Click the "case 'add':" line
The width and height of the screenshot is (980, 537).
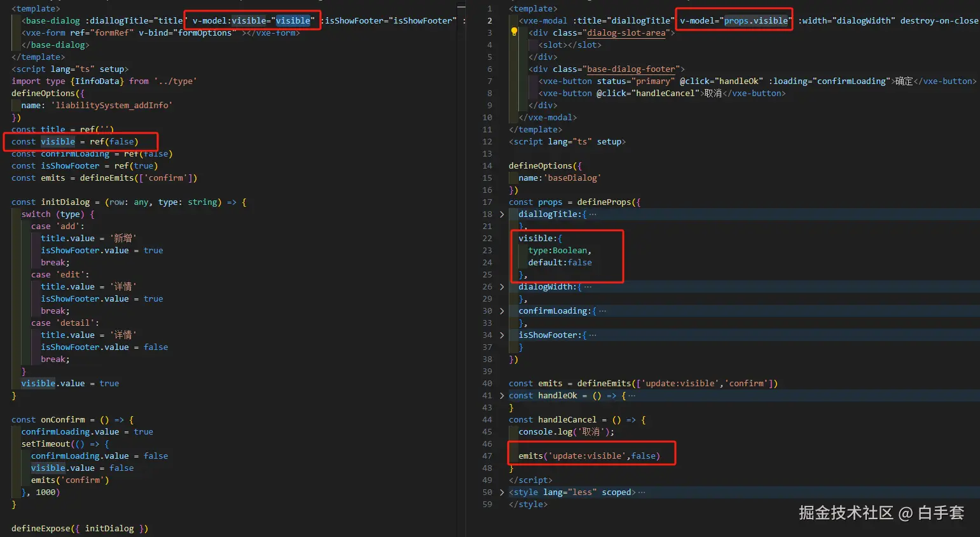[58, 227]
